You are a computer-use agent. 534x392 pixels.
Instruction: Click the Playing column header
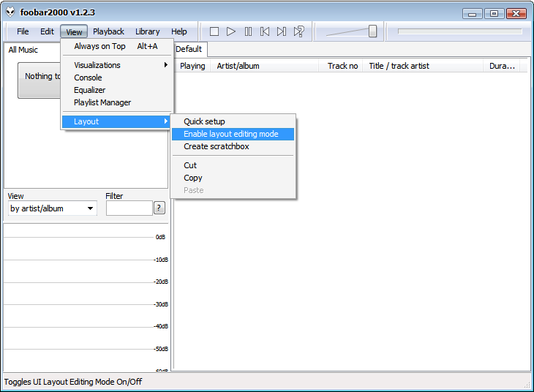click(x=193, y=66)
